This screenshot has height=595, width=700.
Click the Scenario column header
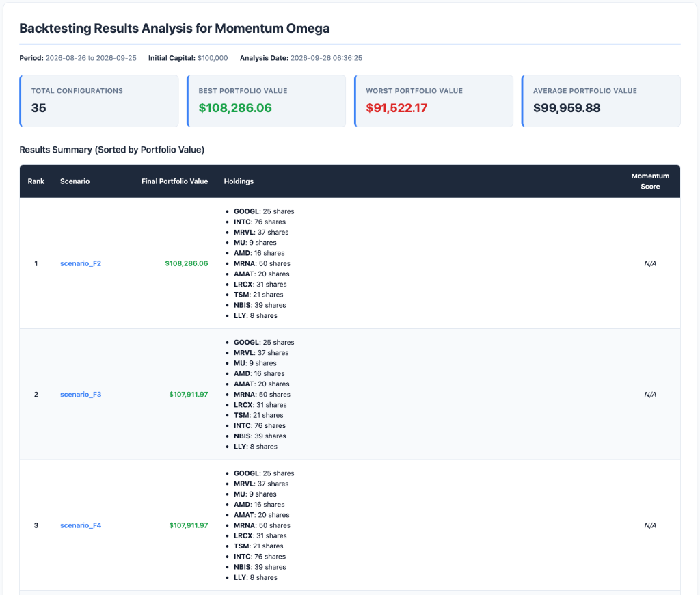(x=75, y=181)
